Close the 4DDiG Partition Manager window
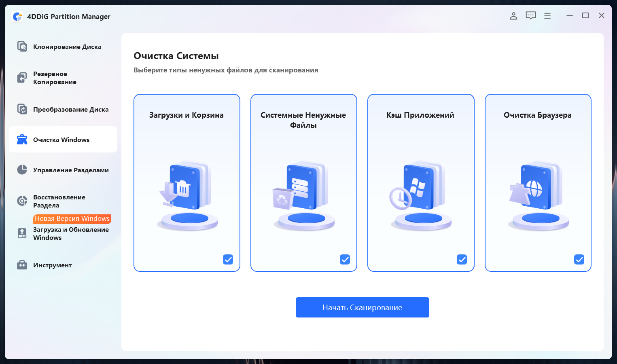The height and width of the screenshot is (364, 617). pos(602,16)
